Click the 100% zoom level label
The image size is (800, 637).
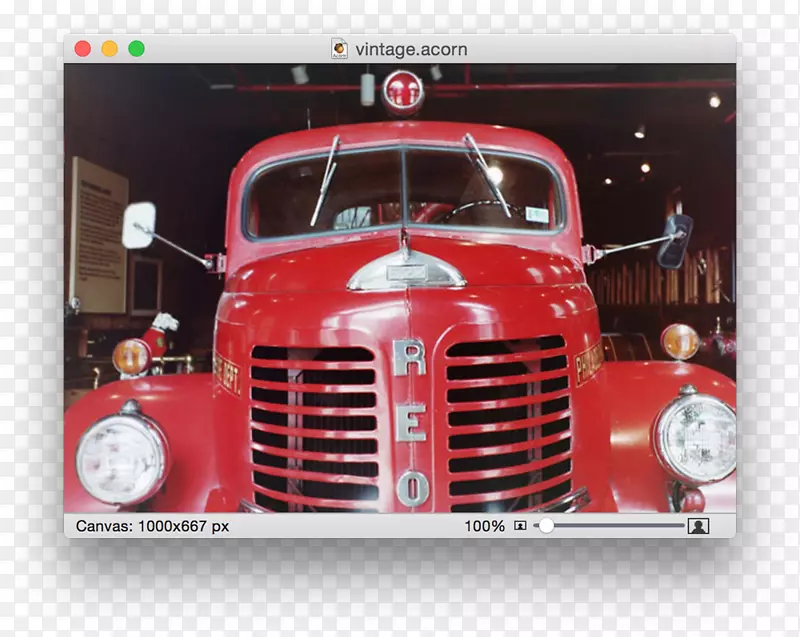point(484,526)
